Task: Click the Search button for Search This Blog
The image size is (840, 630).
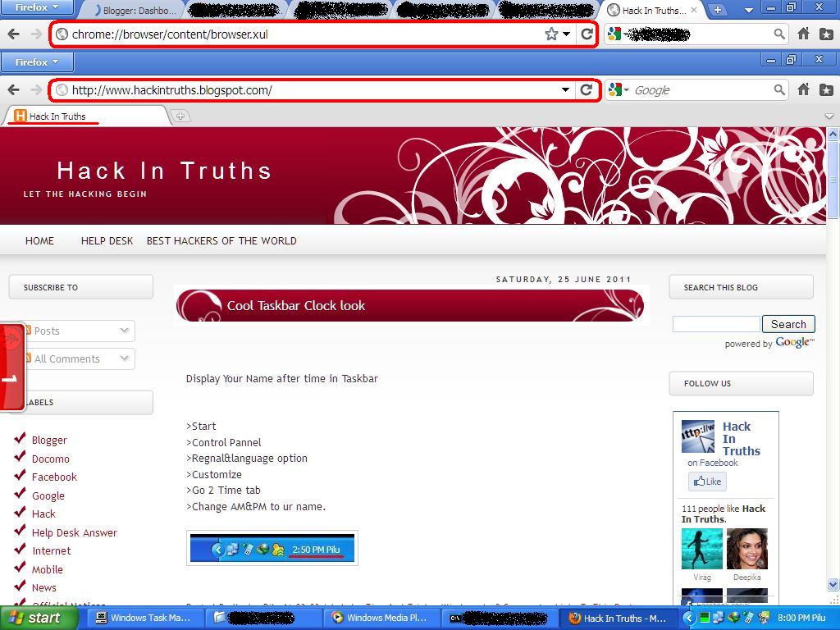Action: point(787,323)
